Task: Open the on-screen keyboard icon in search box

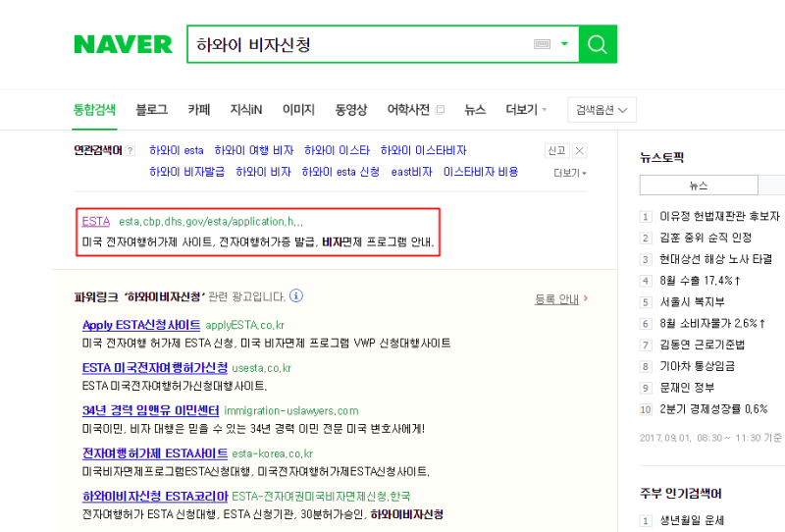Action: point(542,44)
